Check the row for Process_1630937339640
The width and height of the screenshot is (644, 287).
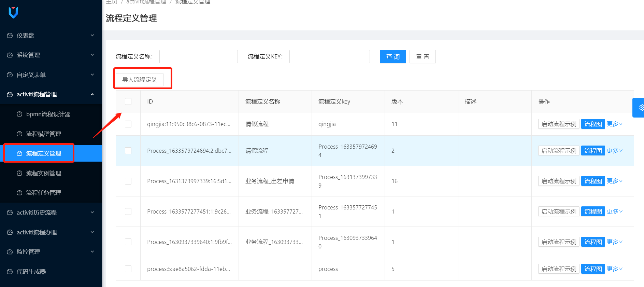click(128, 242)
